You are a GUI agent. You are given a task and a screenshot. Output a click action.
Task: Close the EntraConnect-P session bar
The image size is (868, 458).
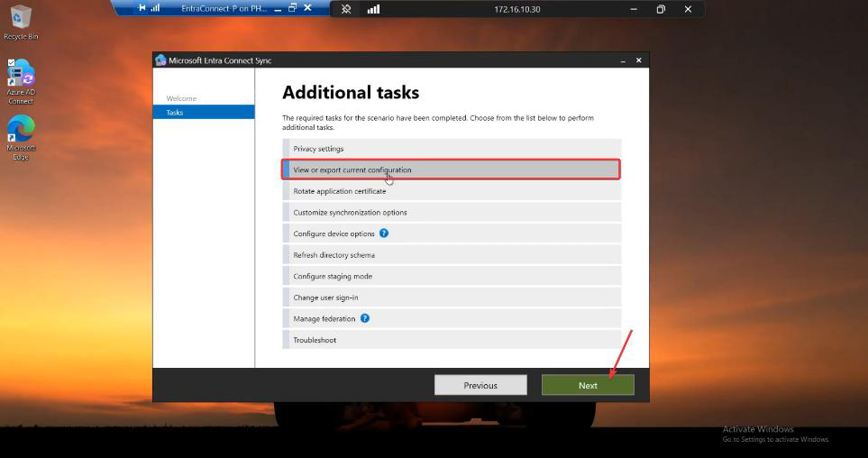(307, 8)
